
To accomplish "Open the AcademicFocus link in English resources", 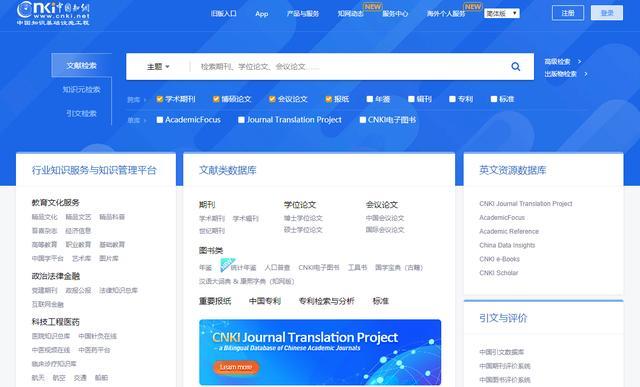I will pyautogui.click(x=502, y=218).
